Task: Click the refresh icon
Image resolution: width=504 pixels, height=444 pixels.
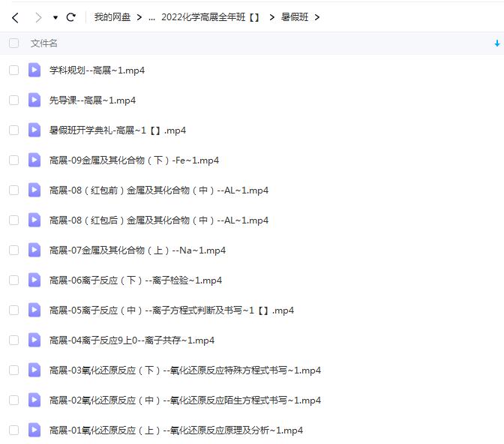Action: click(x=71, y=17)
